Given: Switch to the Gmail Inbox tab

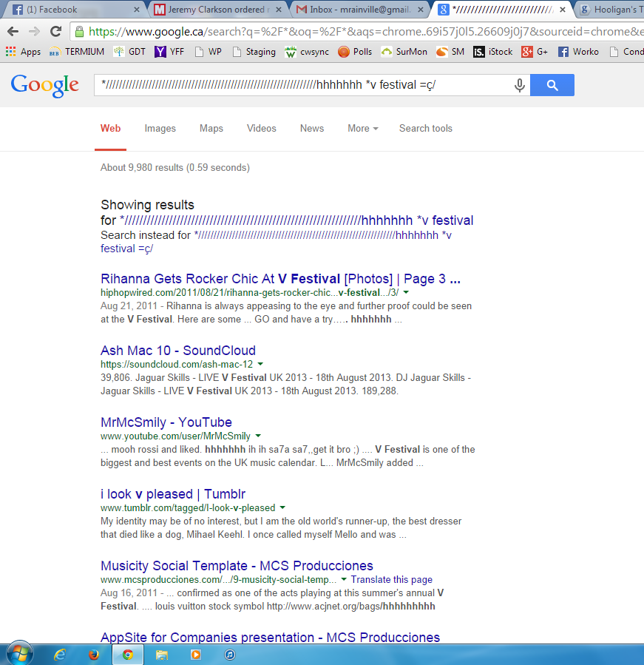Looking at the screenshot, I should (359, 10).
